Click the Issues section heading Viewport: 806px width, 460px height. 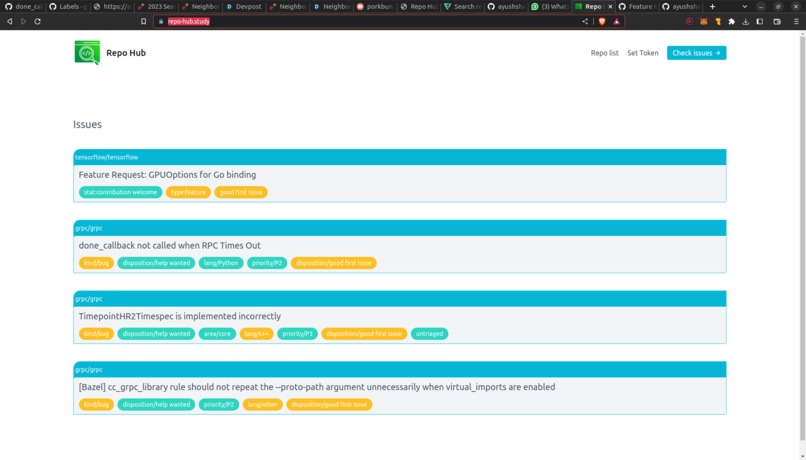87,124
